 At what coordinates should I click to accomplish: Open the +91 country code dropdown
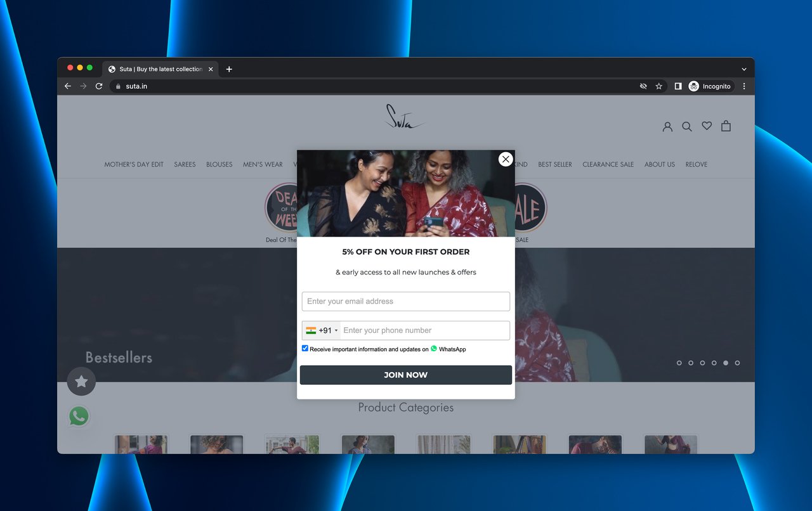coord(322,330)
